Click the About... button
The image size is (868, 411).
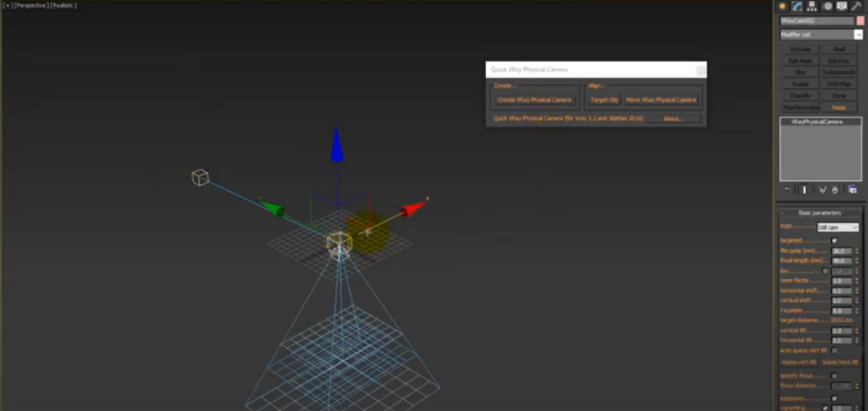coord(674,118)
